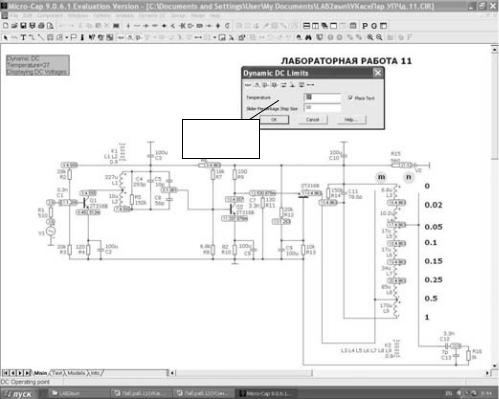Image resolution: width=499 pixels, height=399 pixels.
Task: Click the horizontal scrollbar left arrow
Action: 172,373
